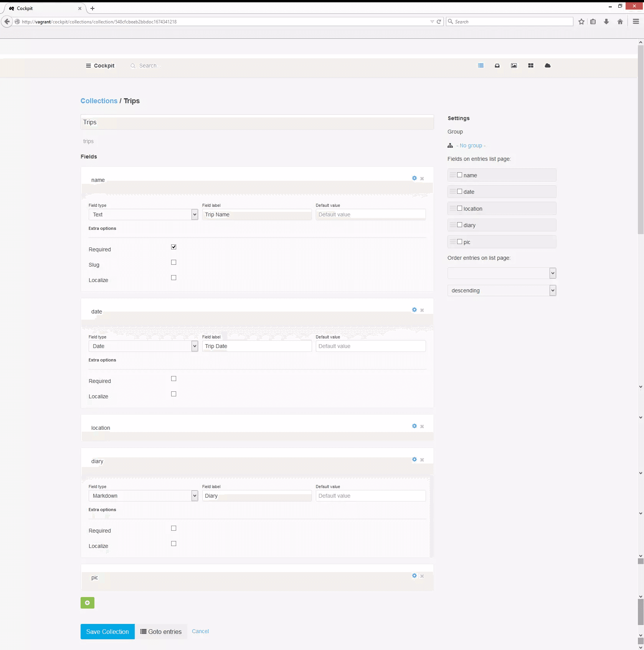Open the media gallery image icon

(x=514, y=66)
